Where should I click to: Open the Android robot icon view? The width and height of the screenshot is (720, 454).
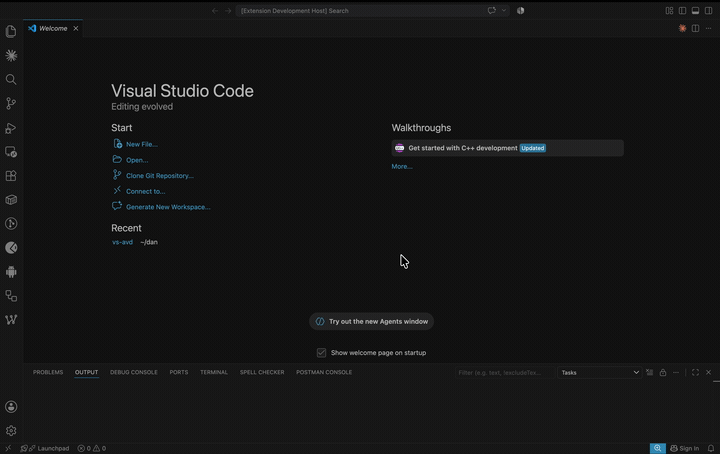point(11,272)
